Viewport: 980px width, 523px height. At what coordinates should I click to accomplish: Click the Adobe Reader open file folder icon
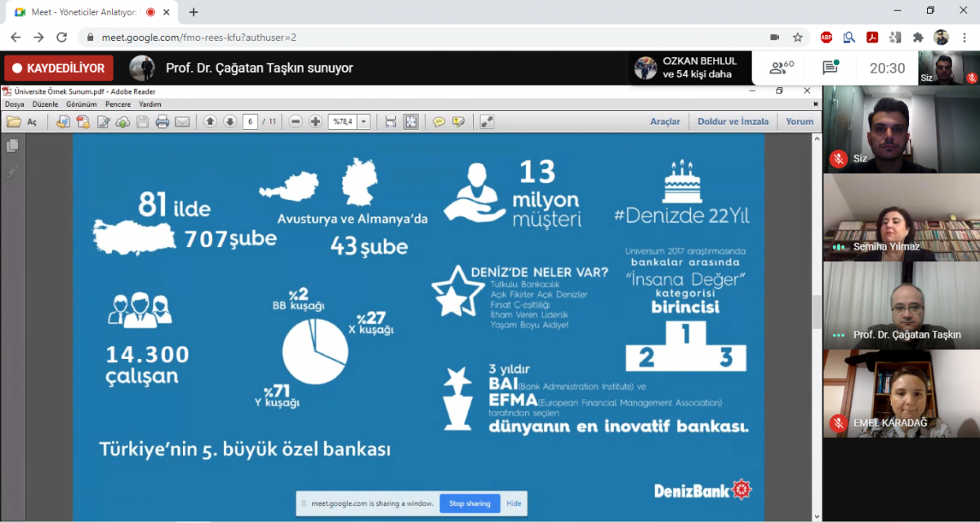pyautogui.click(x=13, y=122)
